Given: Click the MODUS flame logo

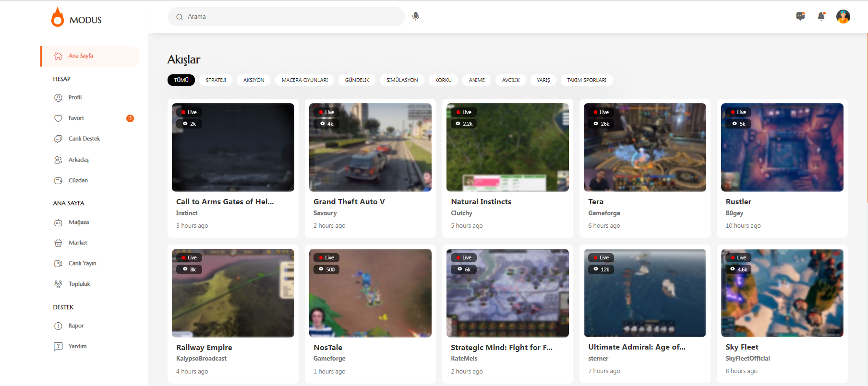Looking at the screenshot, I should pos(58,17).
